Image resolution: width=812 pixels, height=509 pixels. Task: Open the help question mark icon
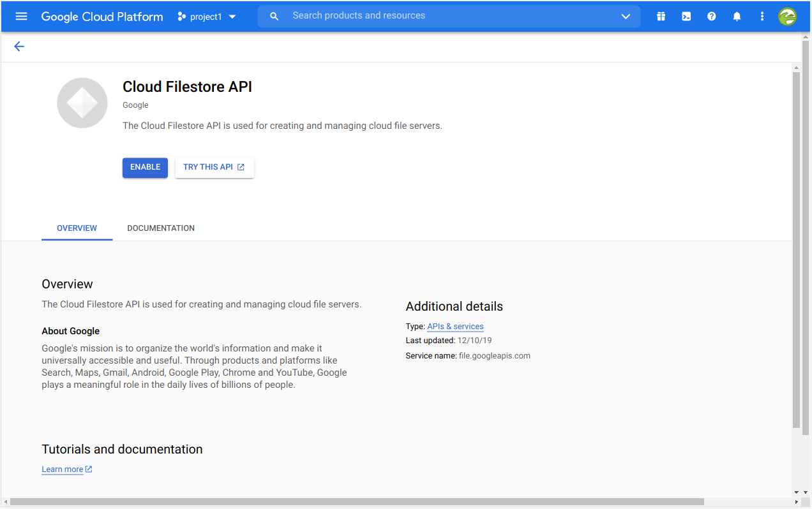click(711, 17)
